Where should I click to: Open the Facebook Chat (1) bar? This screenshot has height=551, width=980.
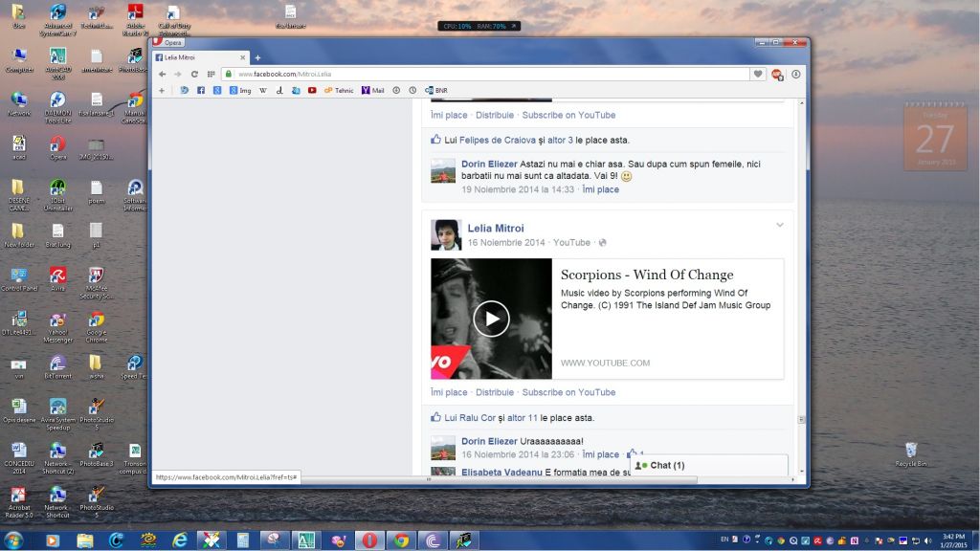709,466
